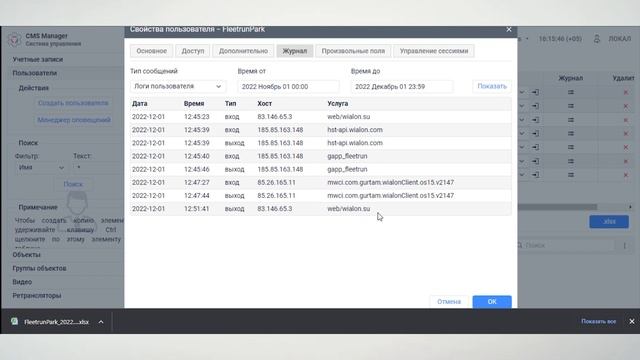Open the Менеджер оповещений link
This screenshot has height=360, width=640.
click(x=74, y=120)
